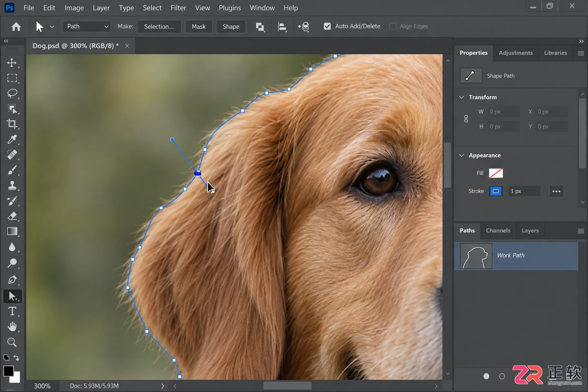Select the History Brush tool
Viewport: 588px width, 392px height.
pyautogui.click(x=12, y=200)
